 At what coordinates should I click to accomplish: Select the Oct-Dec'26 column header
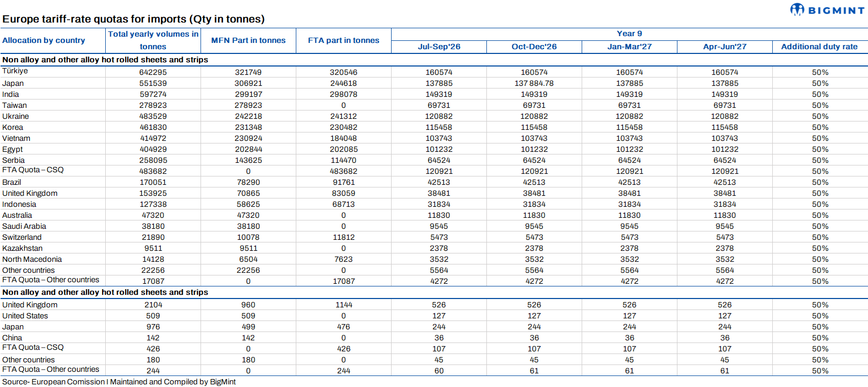(534, 47)
